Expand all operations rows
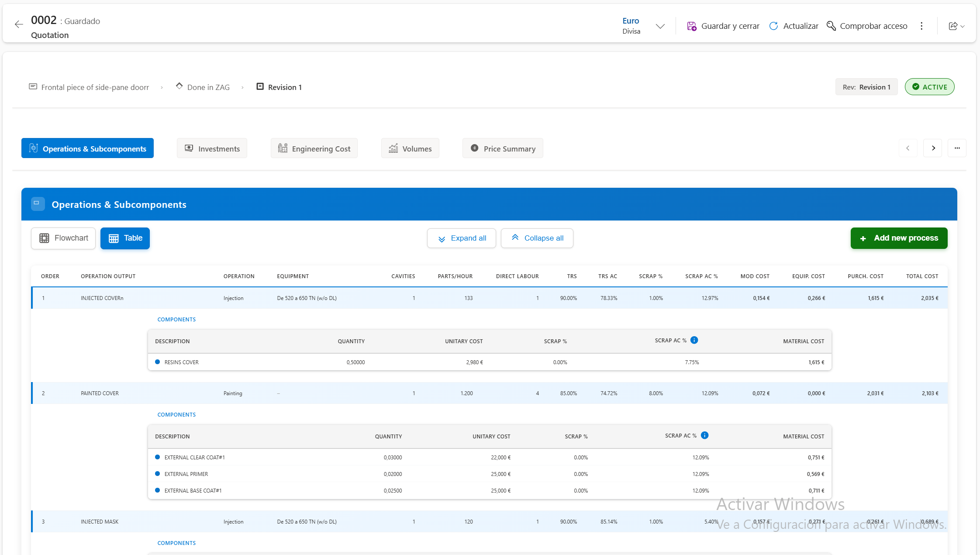 click(x=461, y=238)
